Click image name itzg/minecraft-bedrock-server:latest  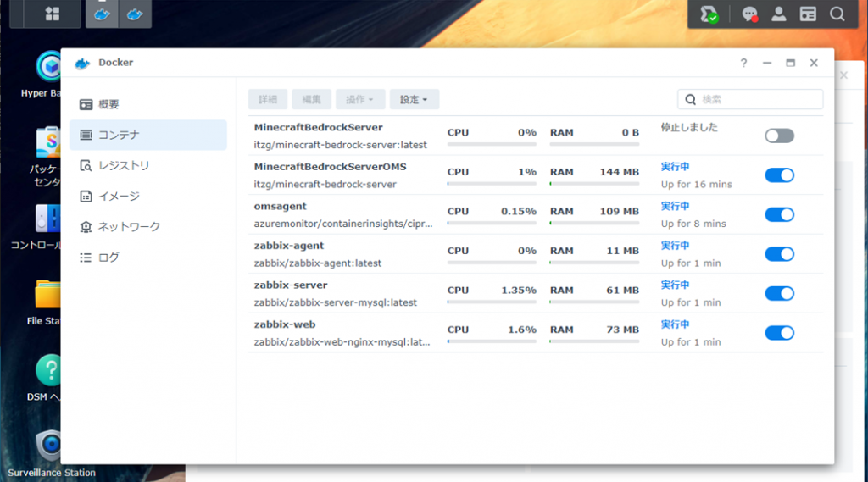click(x=341, y=145)
